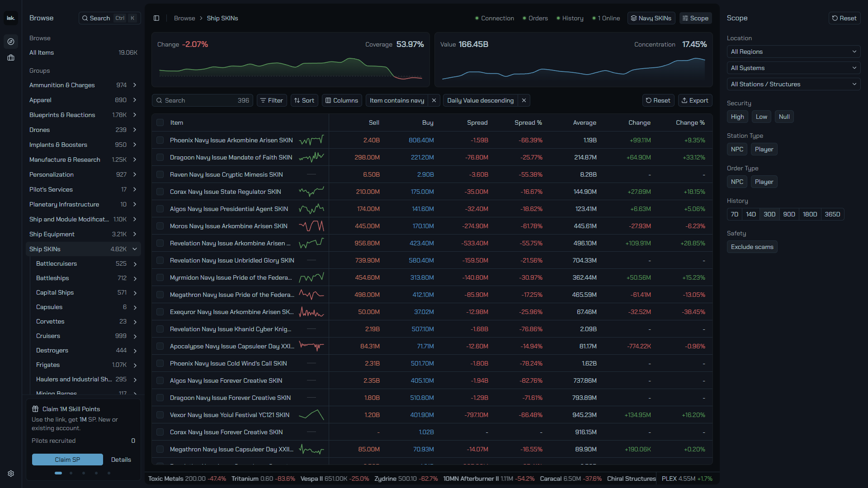Open the briefcase icon in left rail
Image resolution: width=868 pixels, height=488 pixels.
point(11,58)
